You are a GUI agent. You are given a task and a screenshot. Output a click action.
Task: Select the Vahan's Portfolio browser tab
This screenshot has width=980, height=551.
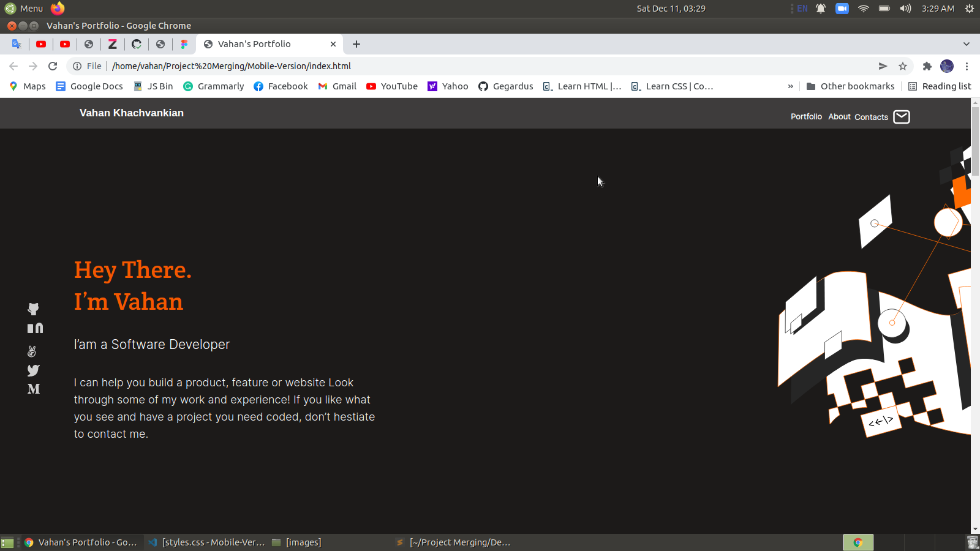pos(263,43)
